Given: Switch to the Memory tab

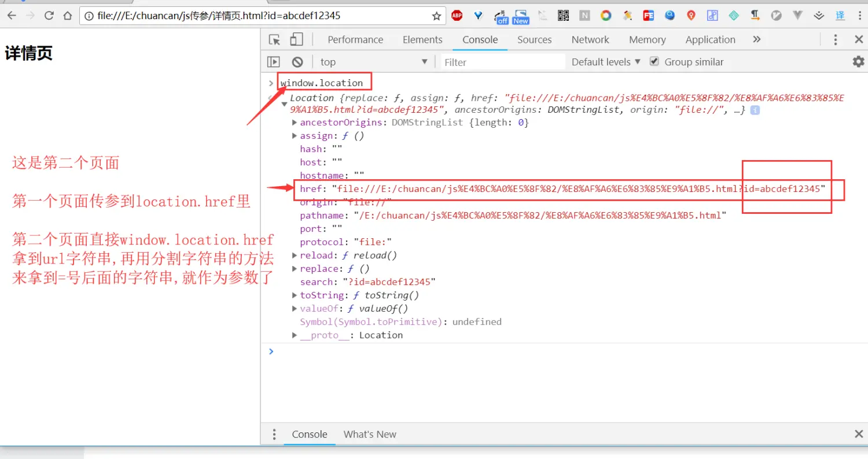Looking at the screenshot, I should (x=647, y=39).
